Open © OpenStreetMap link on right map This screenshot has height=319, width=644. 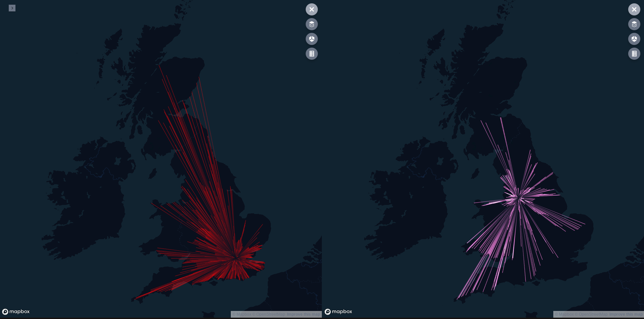pos(591,314)
